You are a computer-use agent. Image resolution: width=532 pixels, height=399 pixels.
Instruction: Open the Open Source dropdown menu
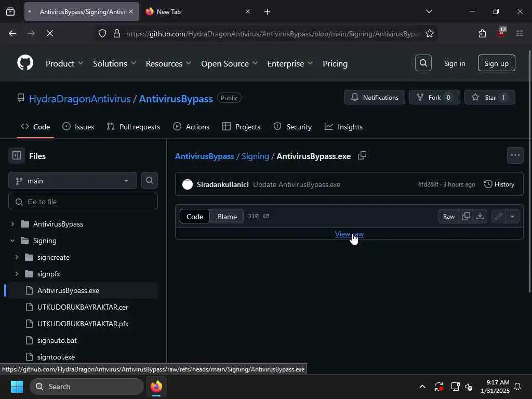coord(229,63)
